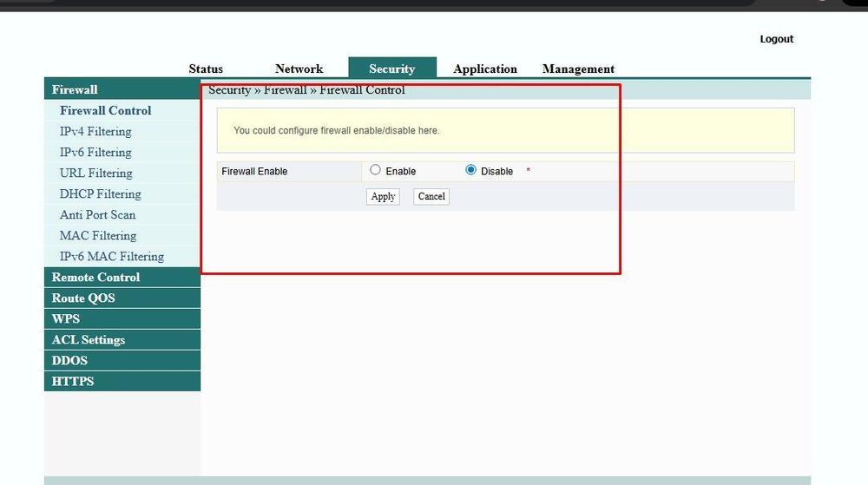The height and width of the screenshot is (485, 868).
Task: Open the Status tab
Action: click(206, 69)
